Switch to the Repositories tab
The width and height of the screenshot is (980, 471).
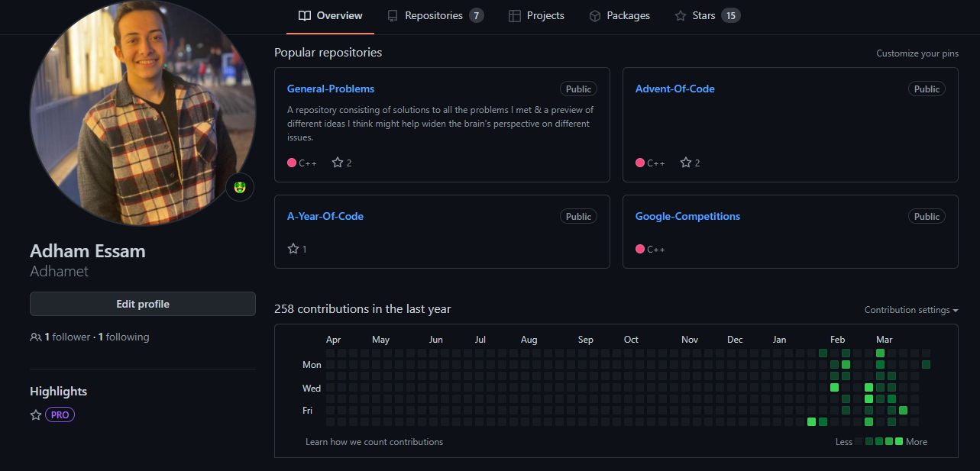point(435,15)
